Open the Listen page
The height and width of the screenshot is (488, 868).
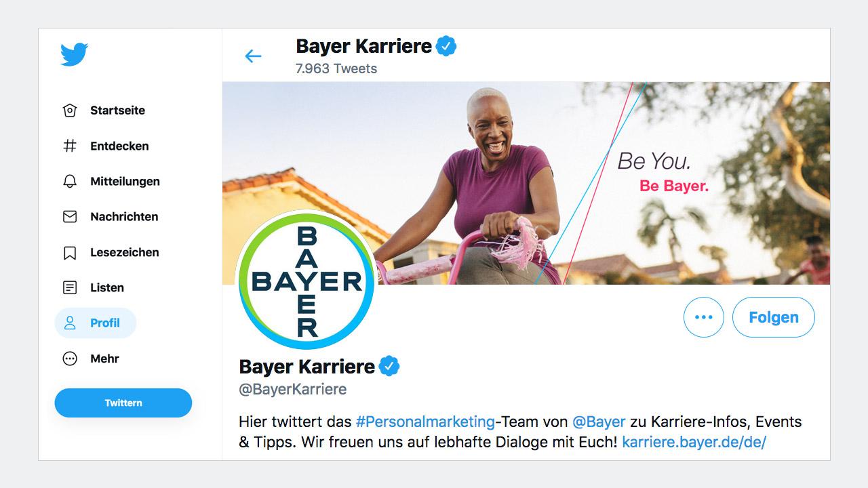click(x=93, y=287)
